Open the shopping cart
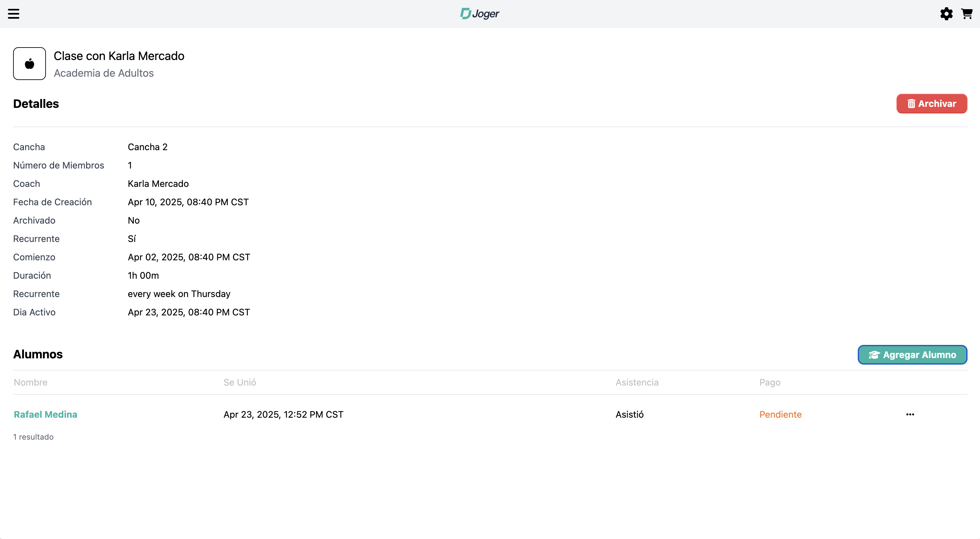980x539 pixels. click(x=967, y=14)
